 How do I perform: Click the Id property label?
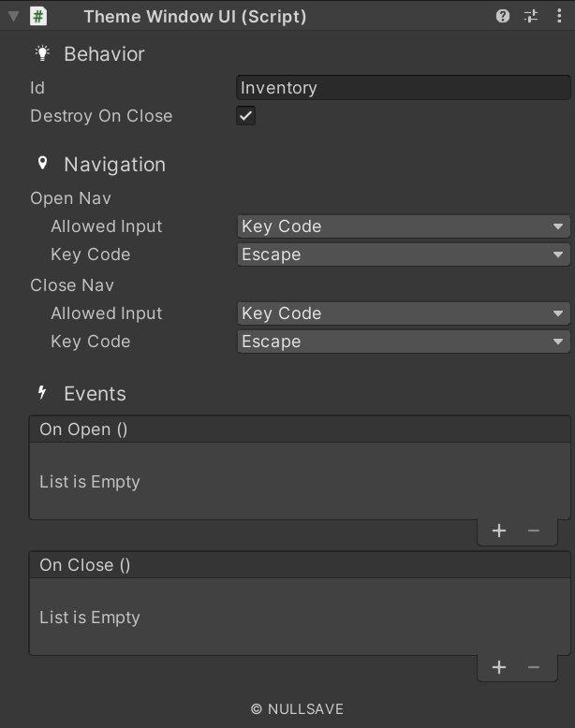(37, 88)
